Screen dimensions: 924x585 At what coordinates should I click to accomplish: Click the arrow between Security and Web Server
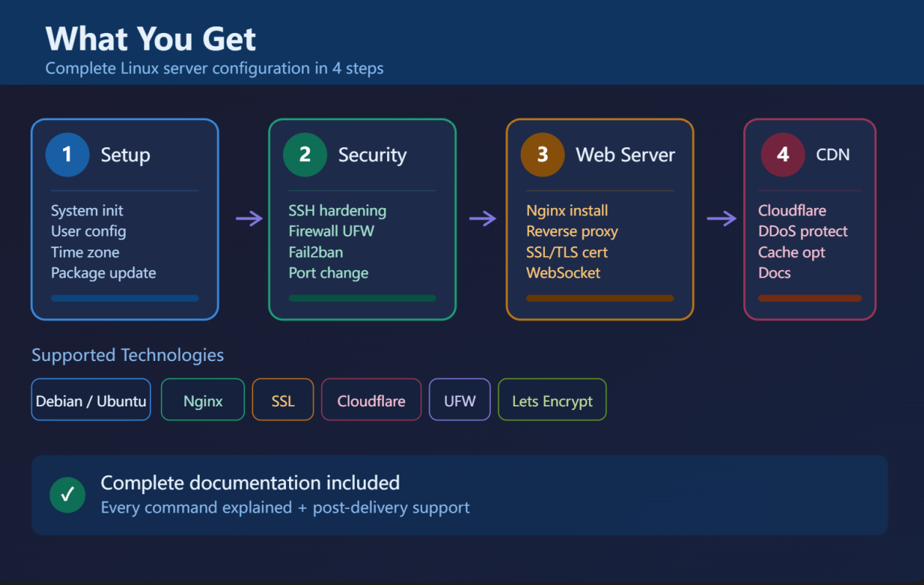click(483, 218)
